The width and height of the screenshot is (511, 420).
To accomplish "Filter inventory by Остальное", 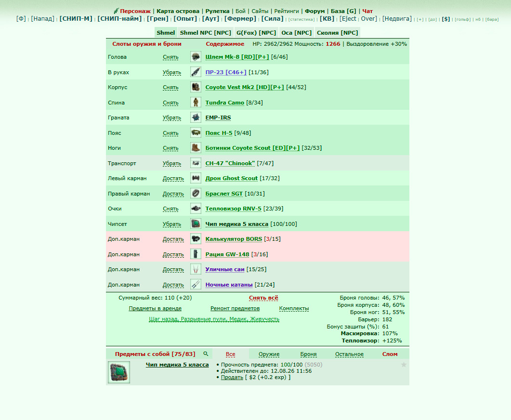I will (349, 354).
